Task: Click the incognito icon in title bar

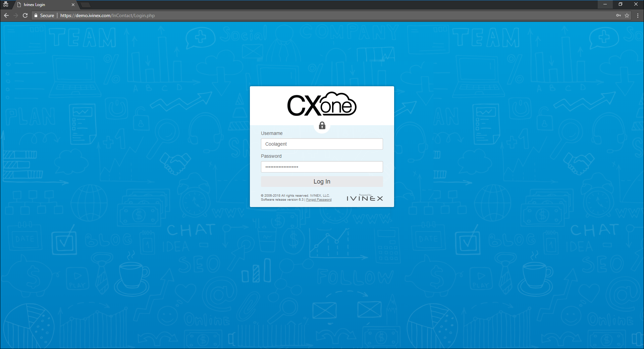Action: click(6, 4)
